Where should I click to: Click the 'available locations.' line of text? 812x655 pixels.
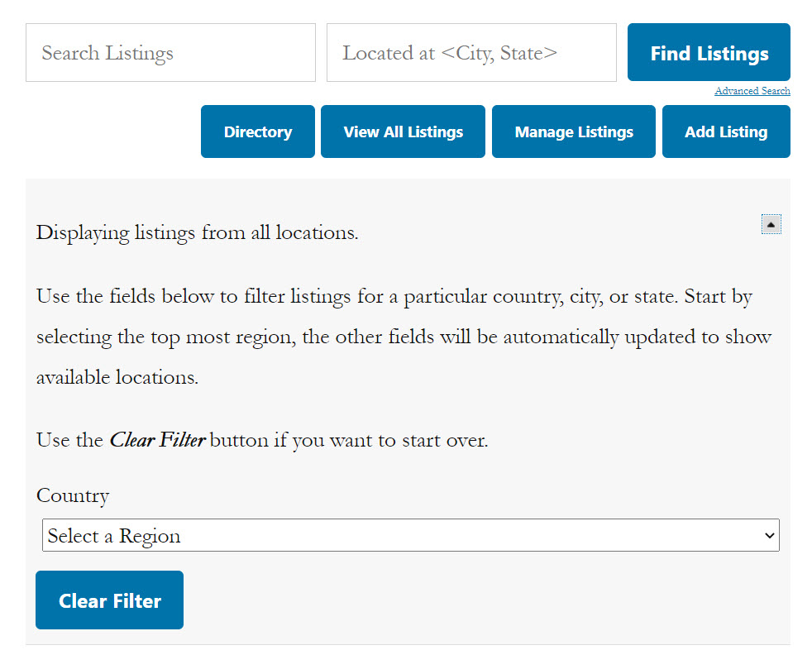117,377
